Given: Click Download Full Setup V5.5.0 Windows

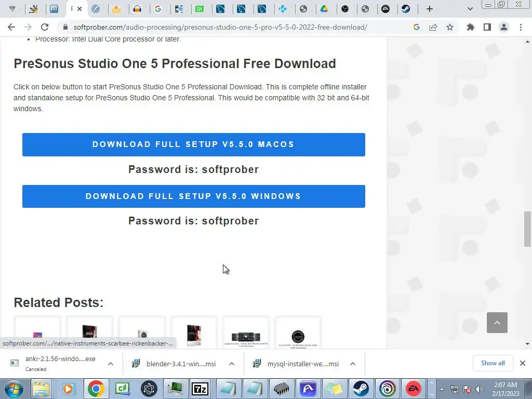Looking at the screenshot, I should (x=194, y=196).
